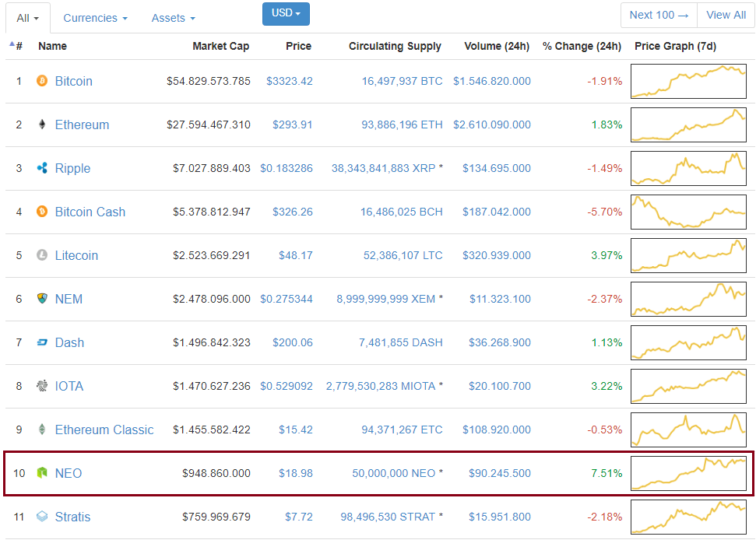The width and height of the screenshot is (756, 540).
Task: Click the blue Ripple logo icon
Action: [x=42, y=168]
